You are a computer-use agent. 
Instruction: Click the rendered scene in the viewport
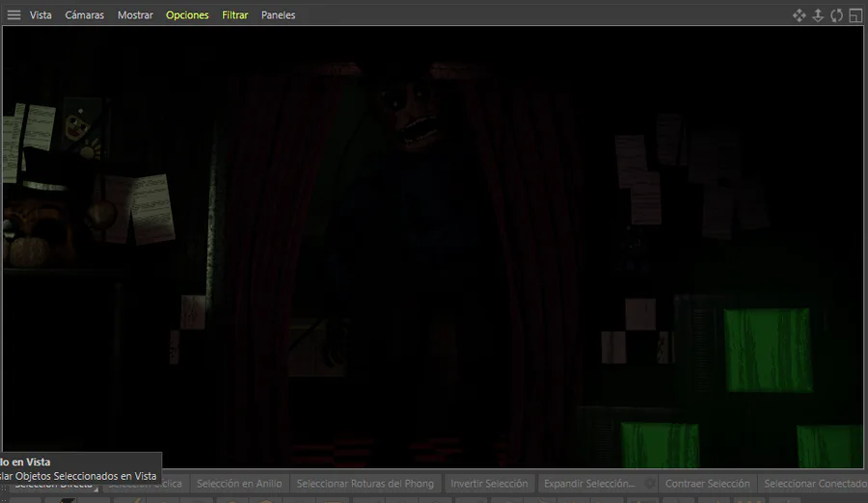(x=433, y=247)
